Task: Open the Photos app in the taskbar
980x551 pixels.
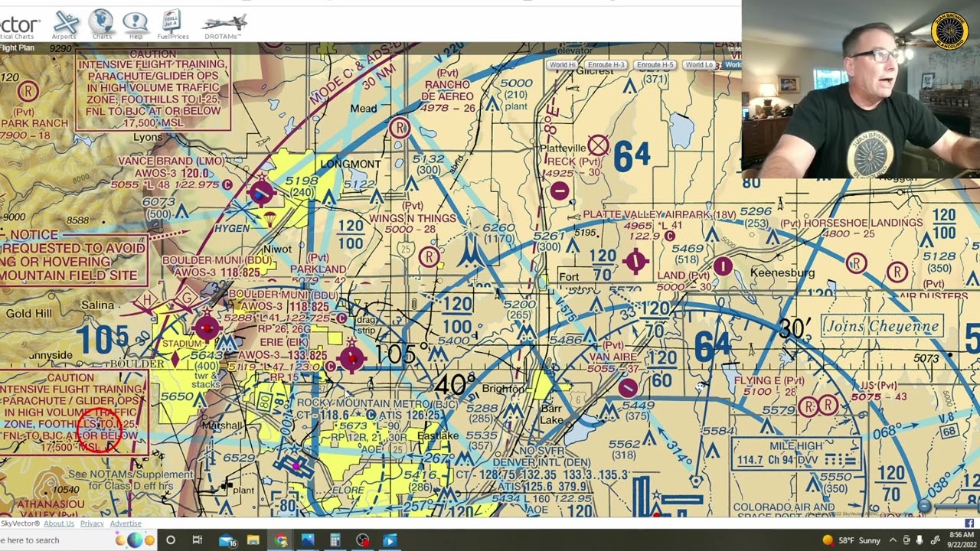Action: pyautogui.click(x=308, y=540)
